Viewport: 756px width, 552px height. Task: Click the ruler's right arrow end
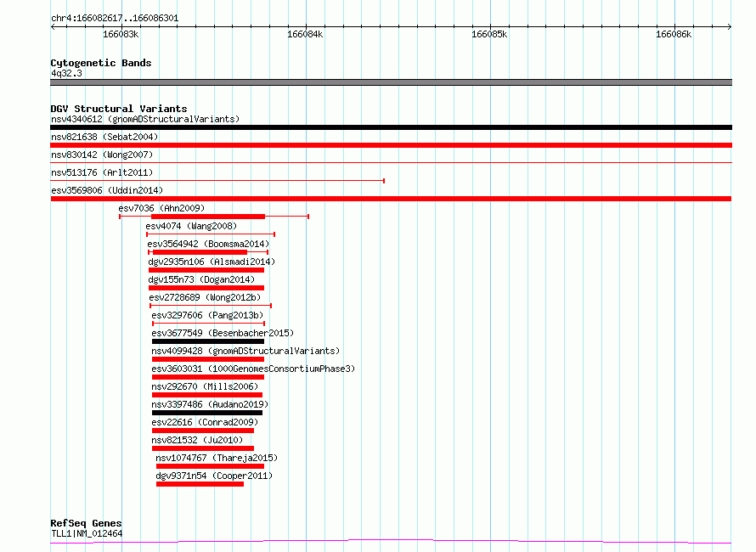point(730,26)
